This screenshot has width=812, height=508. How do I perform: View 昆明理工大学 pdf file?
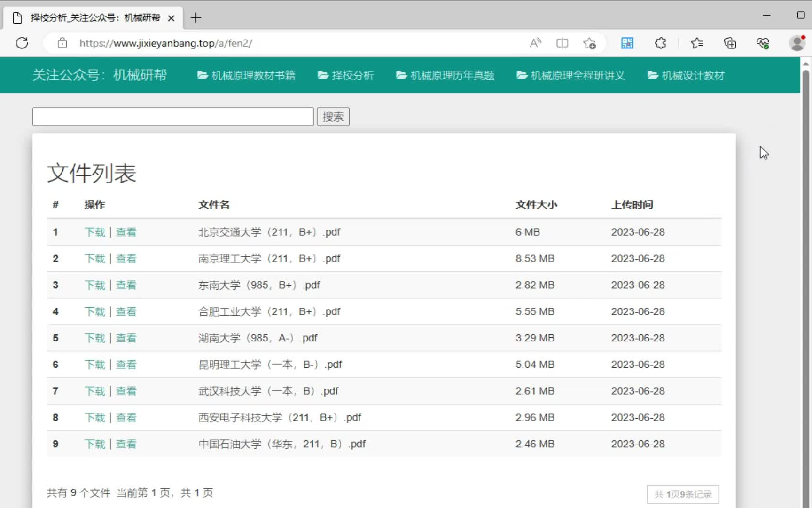126,365
